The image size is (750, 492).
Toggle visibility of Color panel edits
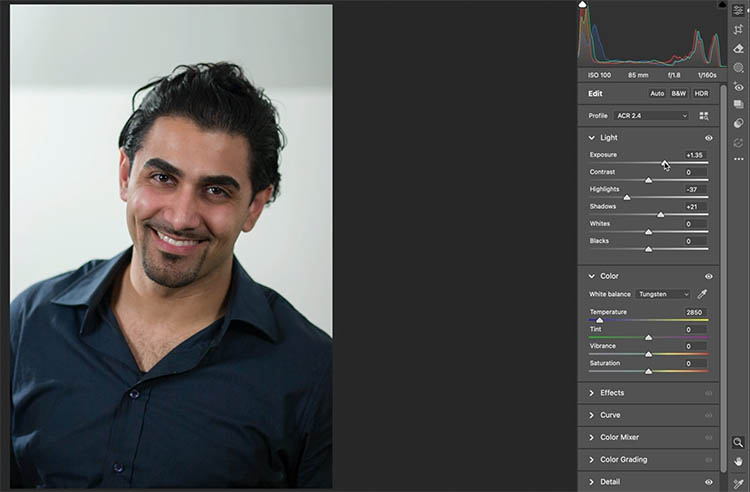coord(708,276)
